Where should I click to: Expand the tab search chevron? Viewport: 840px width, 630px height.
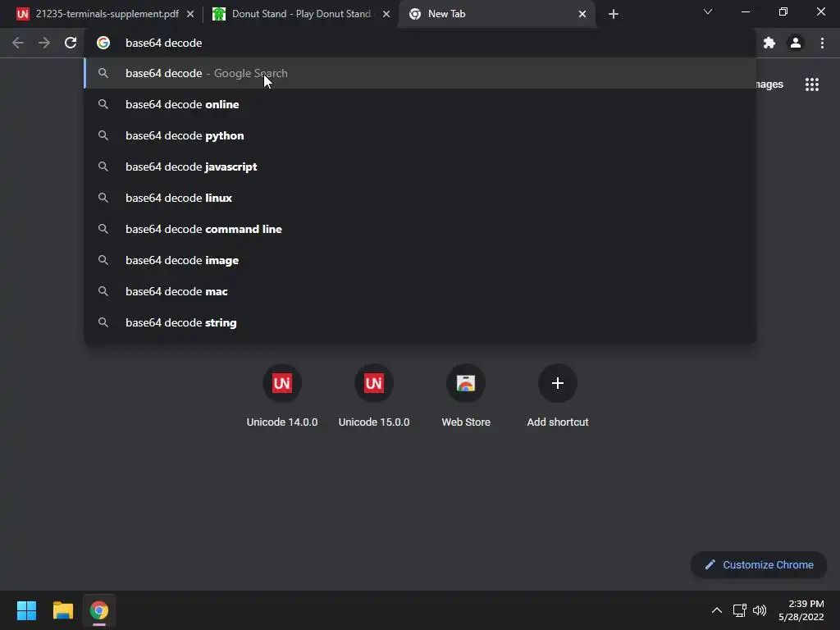(x=708, y=11)
